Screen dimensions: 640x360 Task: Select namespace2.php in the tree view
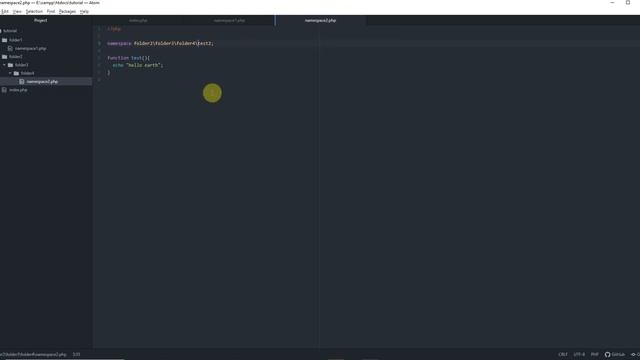tap(42, 82)
